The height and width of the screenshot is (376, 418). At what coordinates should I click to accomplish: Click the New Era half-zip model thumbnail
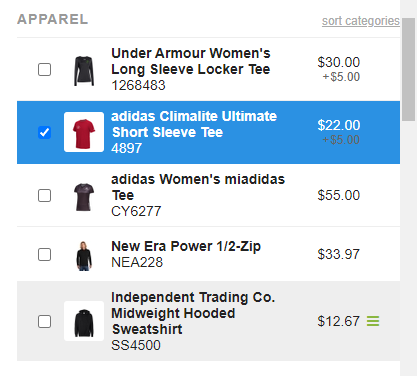click(x=84, y=256)
